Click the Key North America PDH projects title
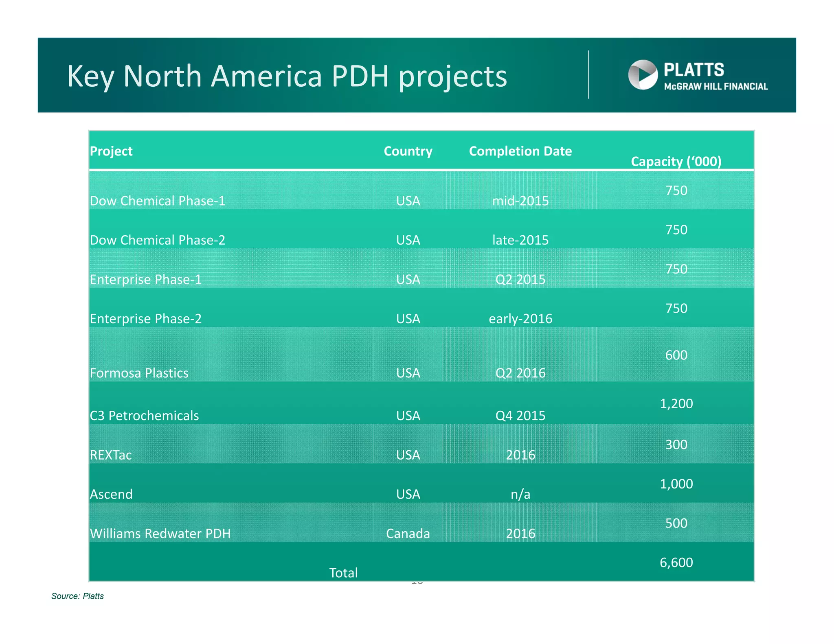Screen dimensions: 834x644 [287, 76]
